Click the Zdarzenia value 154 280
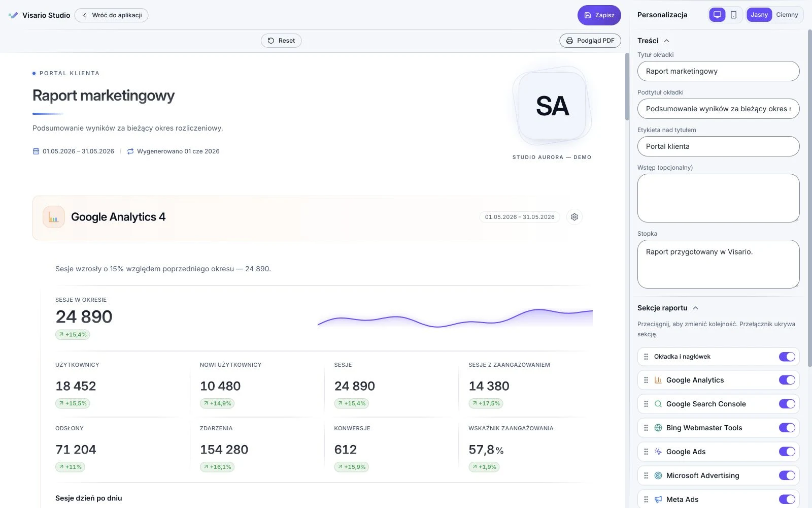Image resolution: width=812 pixels, height=508 pixels. [224, 450]
